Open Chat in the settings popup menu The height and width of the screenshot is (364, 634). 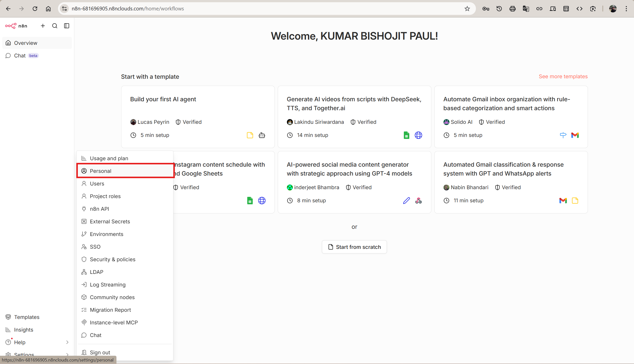(x=125, y=335)
